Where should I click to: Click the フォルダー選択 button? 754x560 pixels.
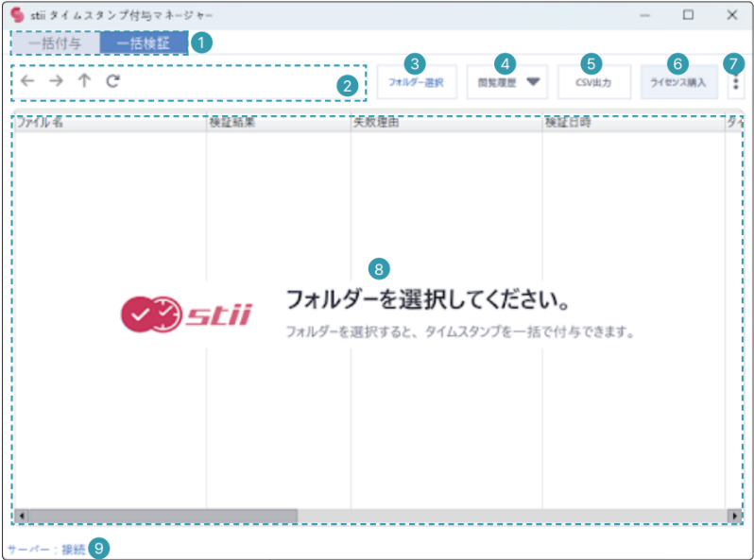[416, 83]
